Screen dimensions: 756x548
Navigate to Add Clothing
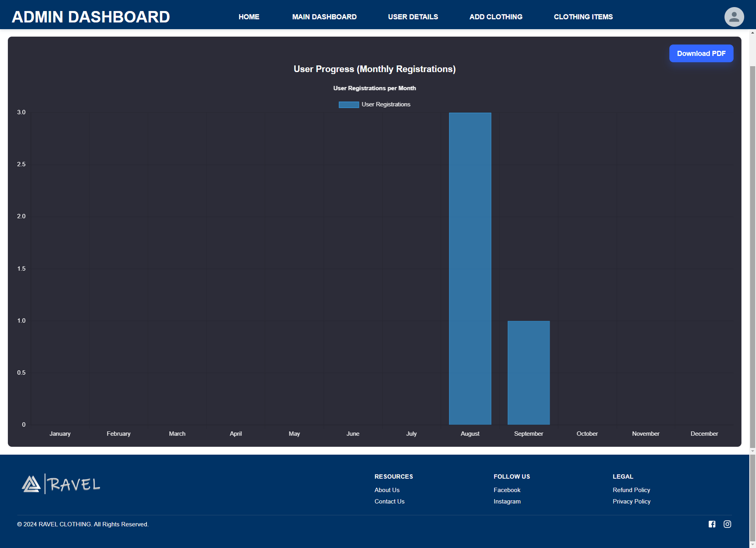click(x=496, y=17)
